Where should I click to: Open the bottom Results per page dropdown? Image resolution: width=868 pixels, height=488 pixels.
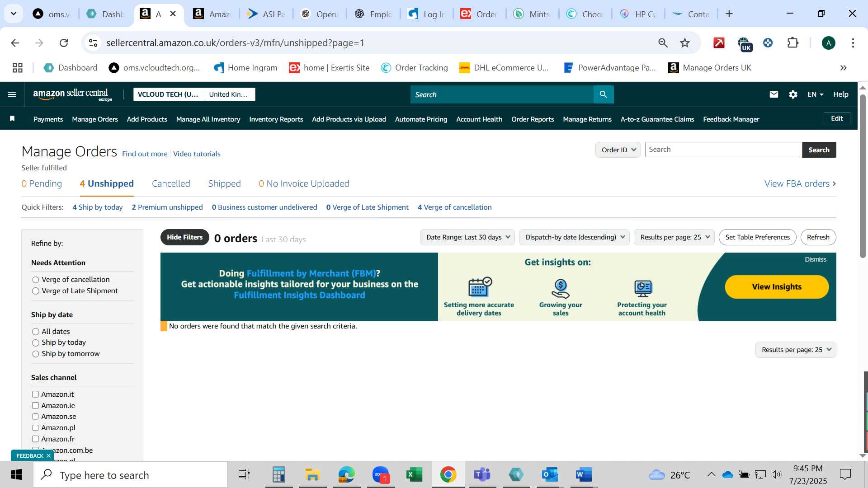click(x=796, y=350)
